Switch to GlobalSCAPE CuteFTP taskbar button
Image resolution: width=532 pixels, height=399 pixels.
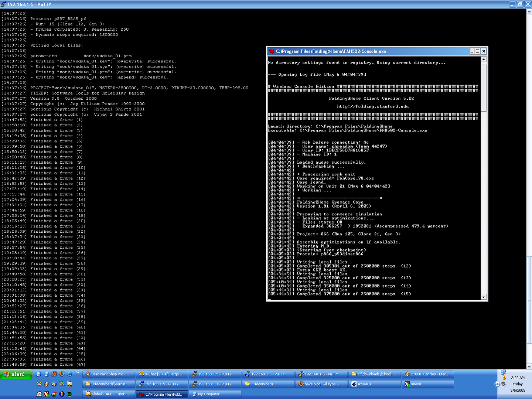coord(109,394)
